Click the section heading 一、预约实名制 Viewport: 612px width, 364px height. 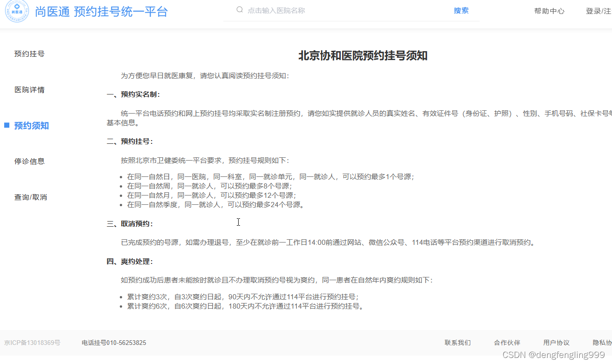[x=133, y=94]
